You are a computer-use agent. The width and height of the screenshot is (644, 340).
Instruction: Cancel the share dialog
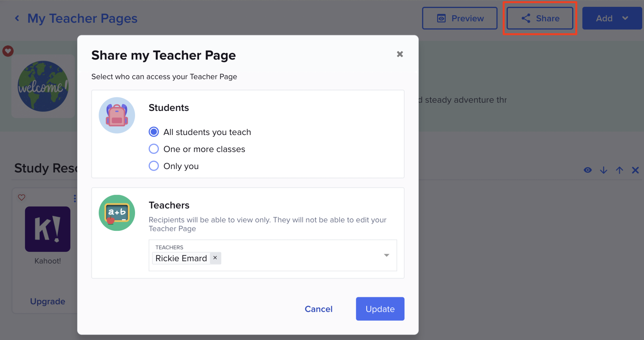[x=318, y=309]
